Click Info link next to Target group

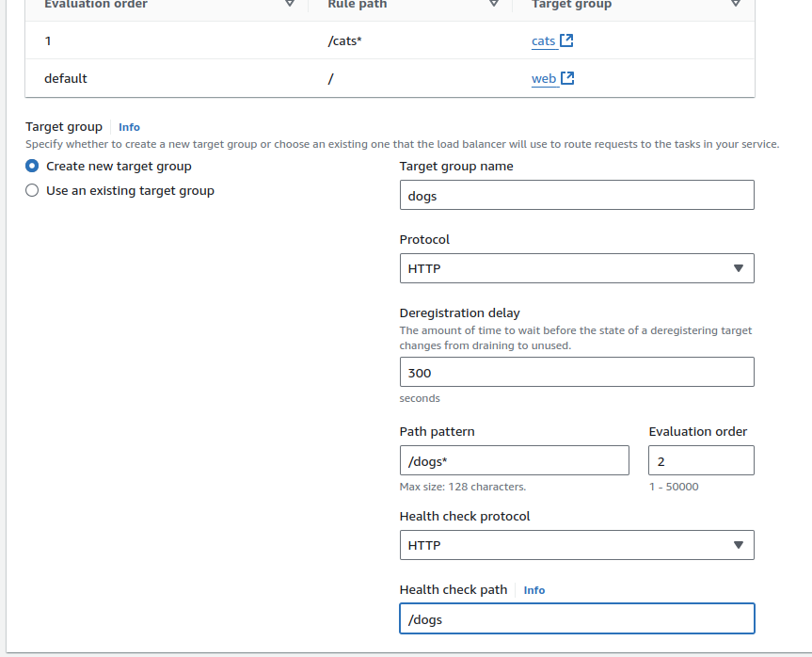coord(129,127)
